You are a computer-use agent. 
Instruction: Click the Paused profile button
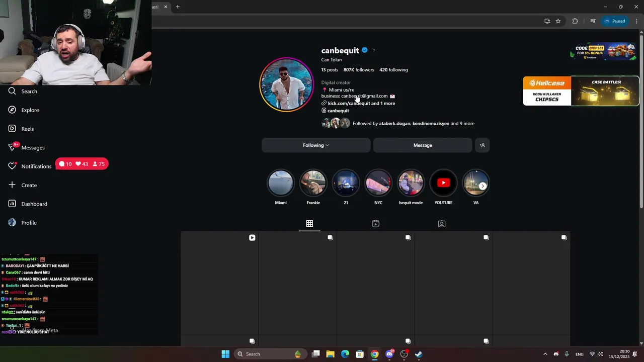click(x=615, y=21)
